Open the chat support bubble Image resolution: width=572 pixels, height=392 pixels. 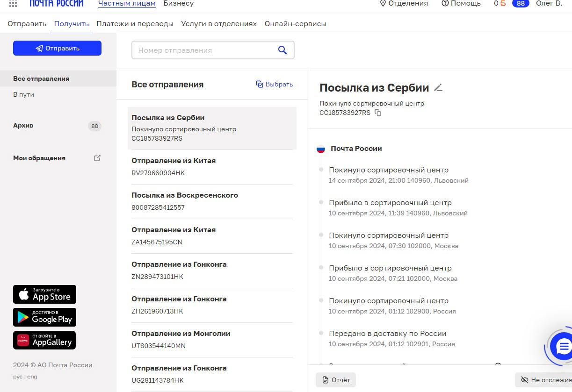[x=563, y=347]
